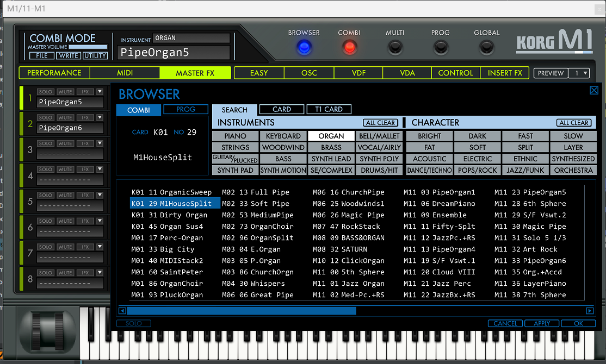Solo timbre 2 PipeOrgan6
The width and height of the screenshot is (606, 364).
click(x=46, y=118)
